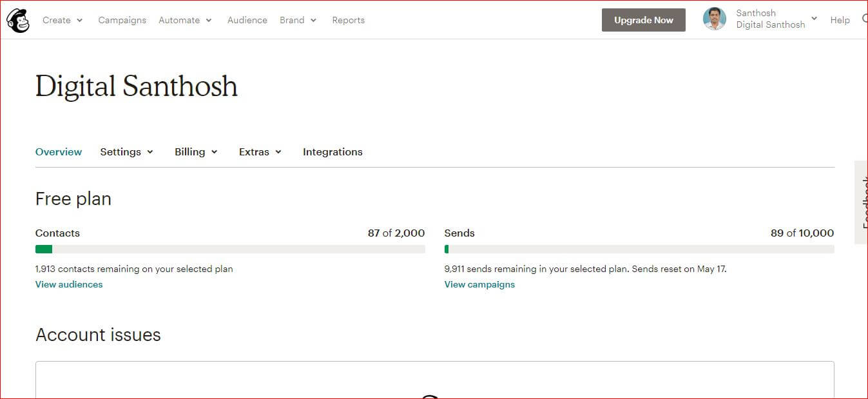Open the Feedback side tab
Viewport: 868px width, 399px height.
(861, 202)
